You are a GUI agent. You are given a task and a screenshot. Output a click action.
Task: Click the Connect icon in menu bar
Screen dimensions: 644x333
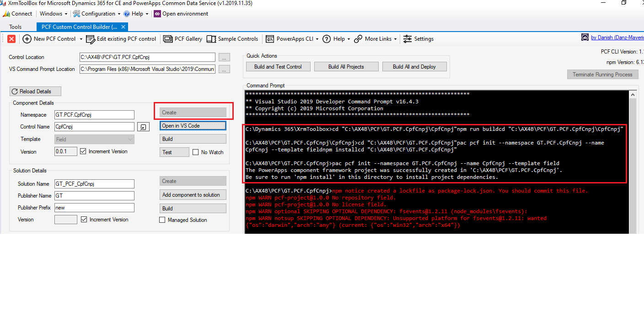(6, 14)
